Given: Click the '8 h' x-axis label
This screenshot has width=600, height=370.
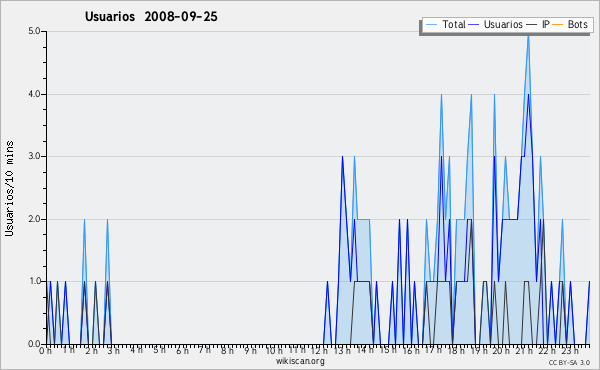Looking at the screenshot, I should (227, 351).
